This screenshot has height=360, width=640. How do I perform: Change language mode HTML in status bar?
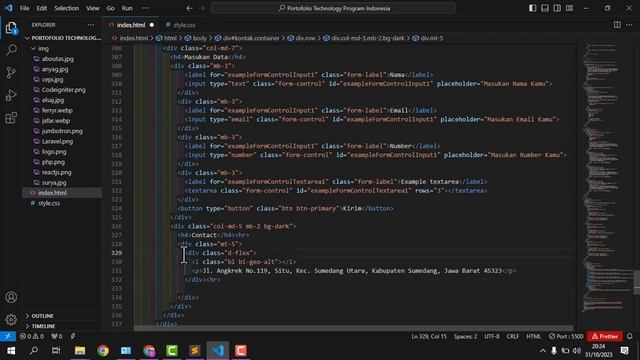(x=533, y=336)
